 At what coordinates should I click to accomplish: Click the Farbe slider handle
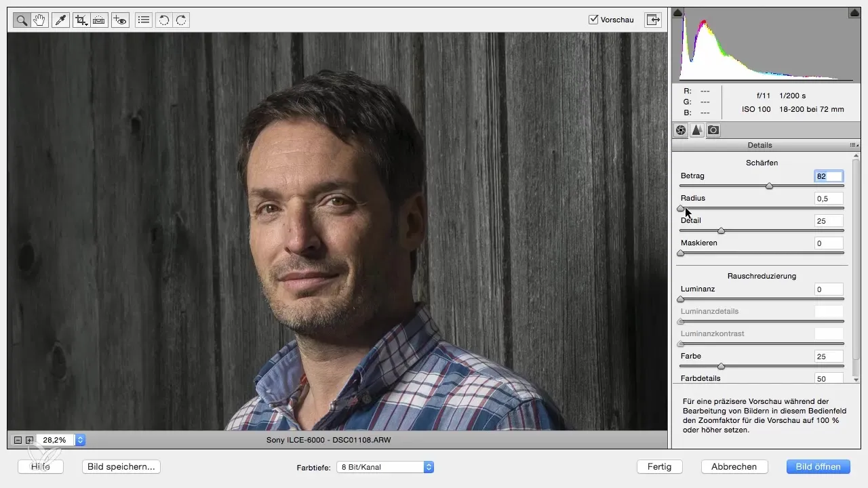coord(721,366)
